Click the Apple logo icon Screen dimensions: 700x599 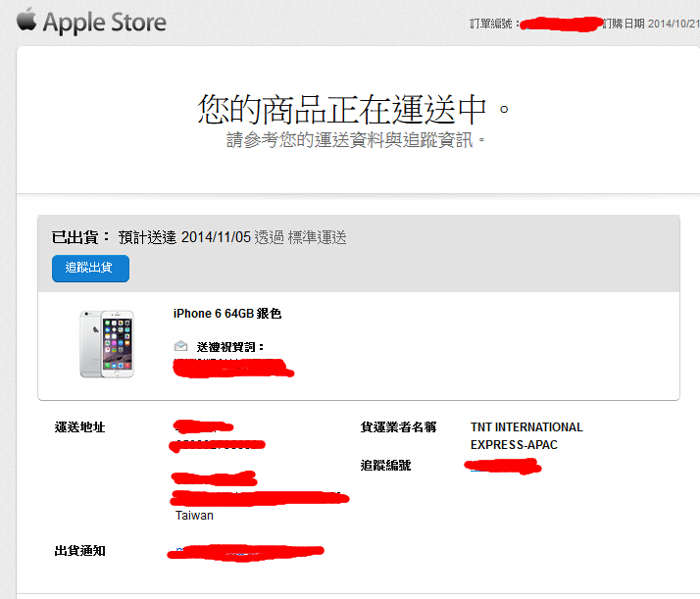(26, 20)
